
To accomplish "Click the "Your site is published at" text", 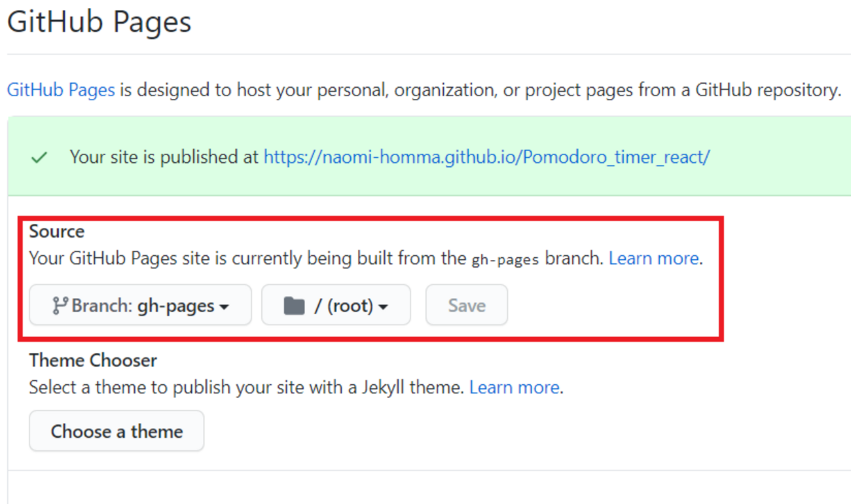I will [164, 157].
